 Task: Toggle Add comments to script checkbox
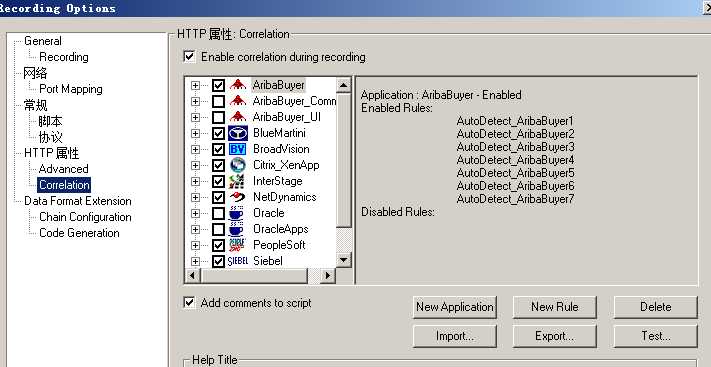point(189,303)
